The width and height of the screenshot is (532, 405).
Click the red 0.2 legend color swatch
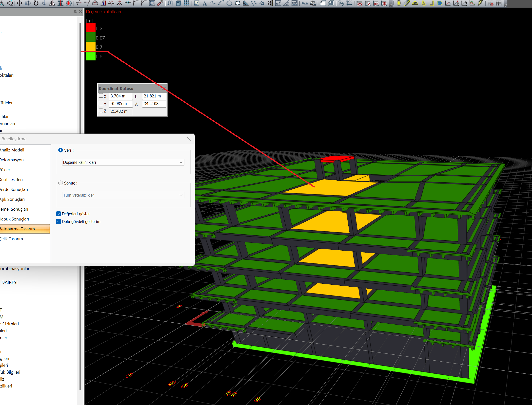pos(91,28)
